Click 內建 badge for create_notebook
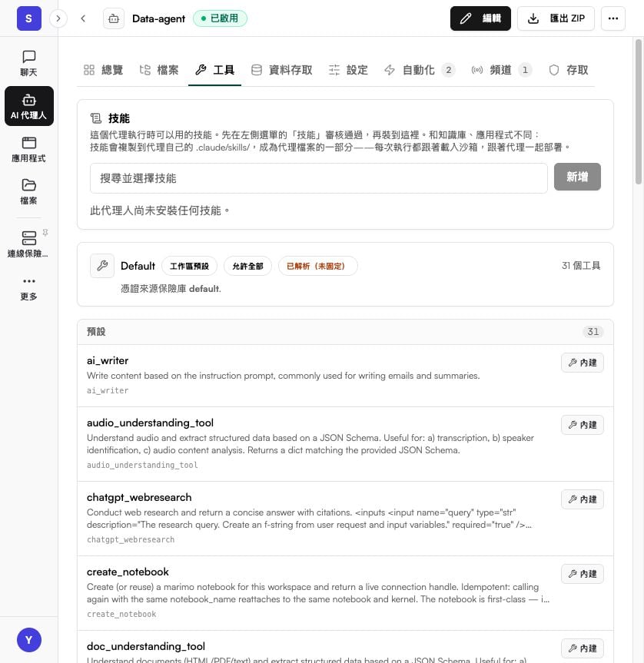 [583, 574]
